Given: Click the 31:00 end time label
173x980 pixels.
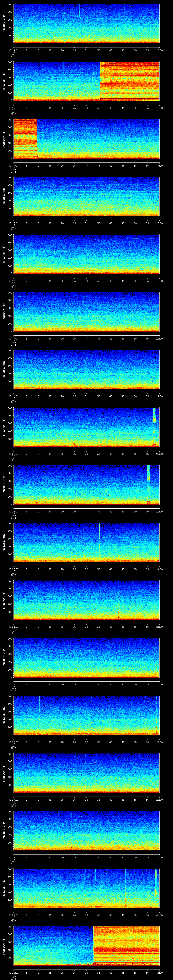Looking at the screenshot, I should point(160,973).
